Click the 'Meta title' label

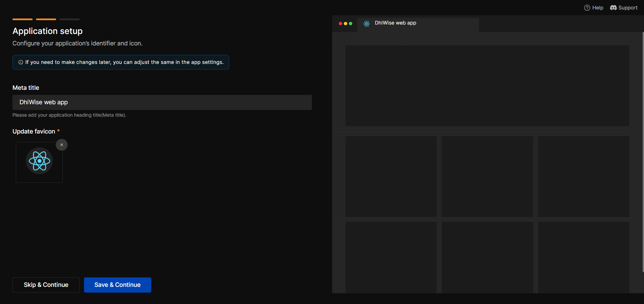pyautogui.click(x=26, y=88)
